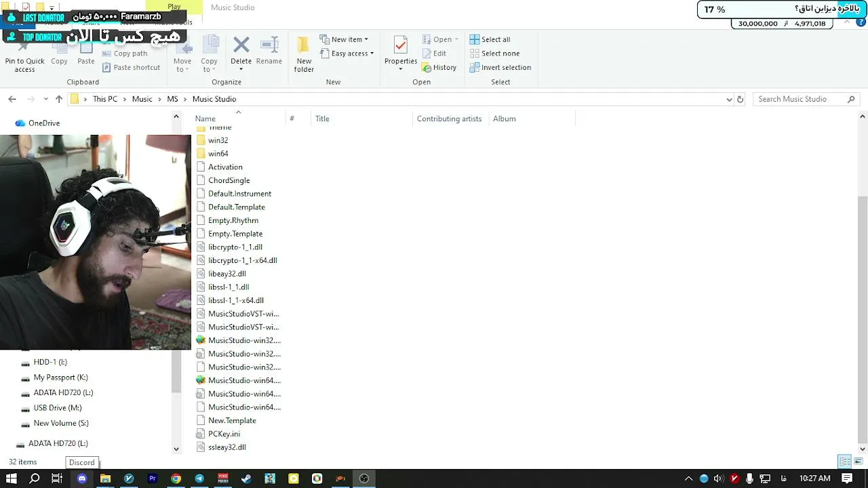This screenshot has width=868, height=488.
Task: Click Invert selection in the ribbon
Action: [500, 67]
